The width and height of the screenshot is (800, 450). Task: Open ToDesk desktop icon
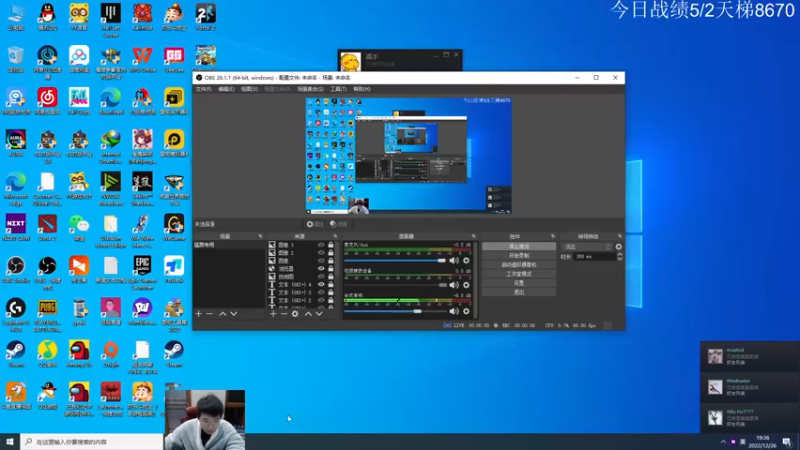pyautogui.click(x=174, y=270)
